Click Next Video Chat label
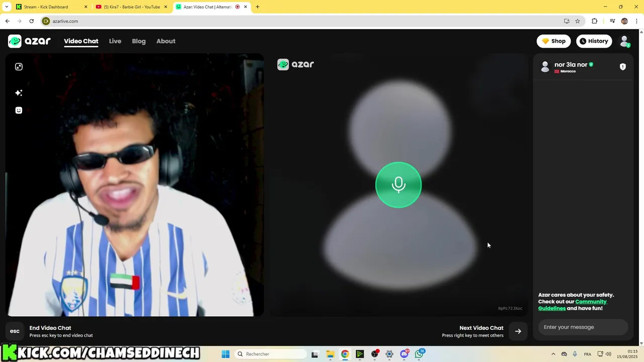This screenshot has width=644, height=362. tap(481, 328)
